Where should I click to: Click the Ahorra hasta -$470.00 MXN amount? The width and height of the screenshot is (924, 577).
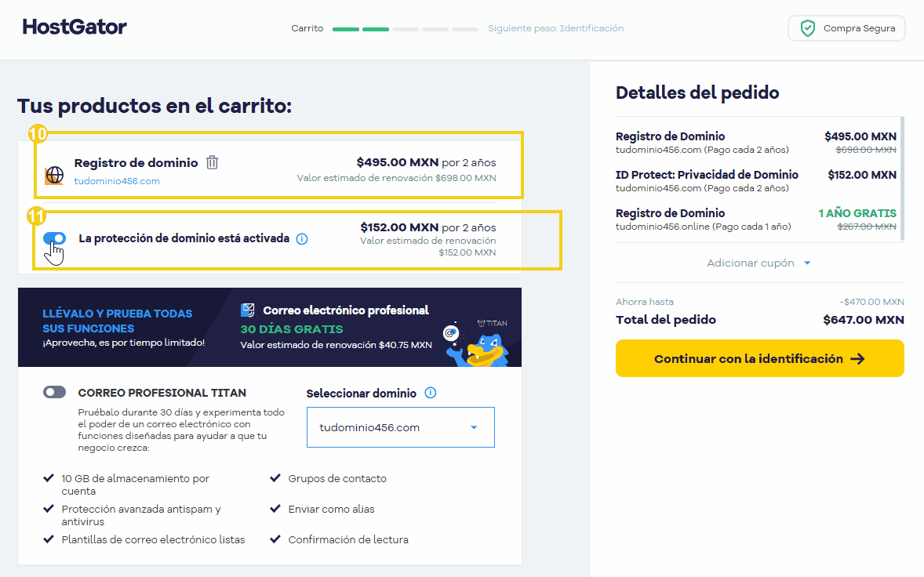871,302
